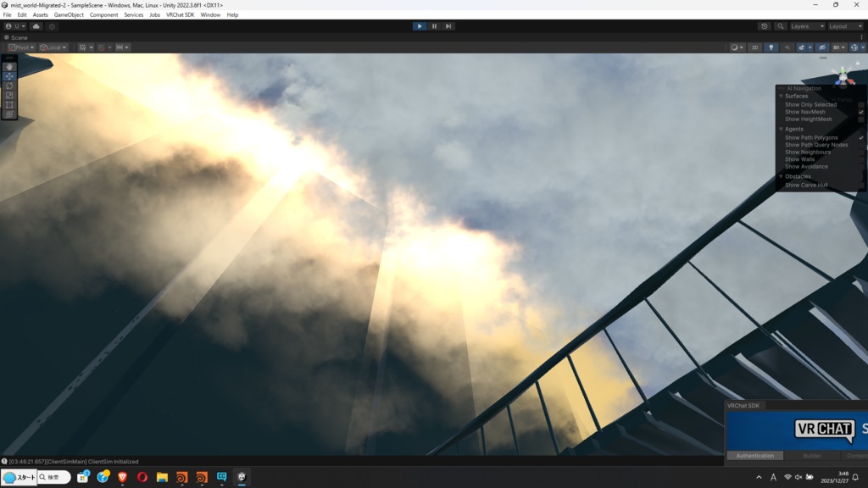The width and height of the screenshot is (868, 488).
Task: Toggle scene audio muting icon
Action: [x=787, y=47]
